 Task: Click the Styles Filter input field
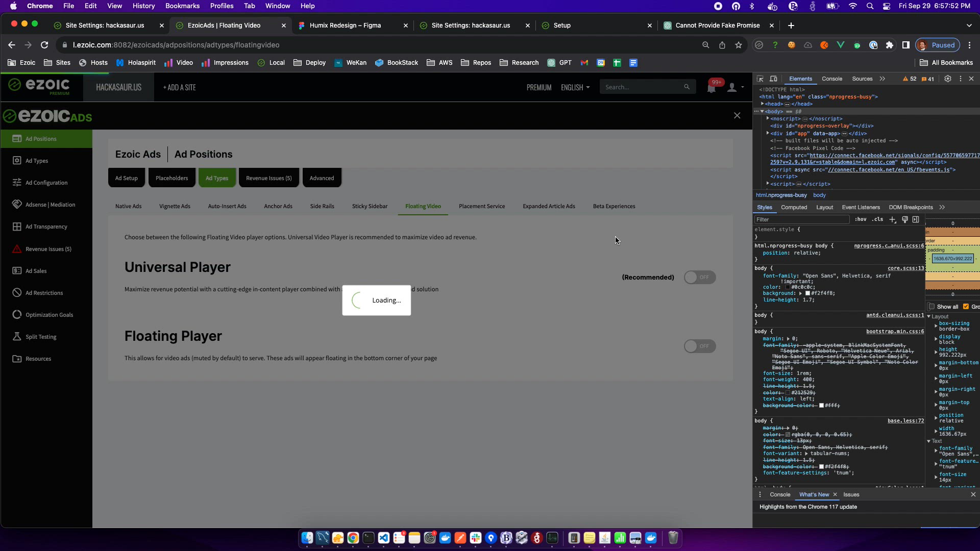802,219
